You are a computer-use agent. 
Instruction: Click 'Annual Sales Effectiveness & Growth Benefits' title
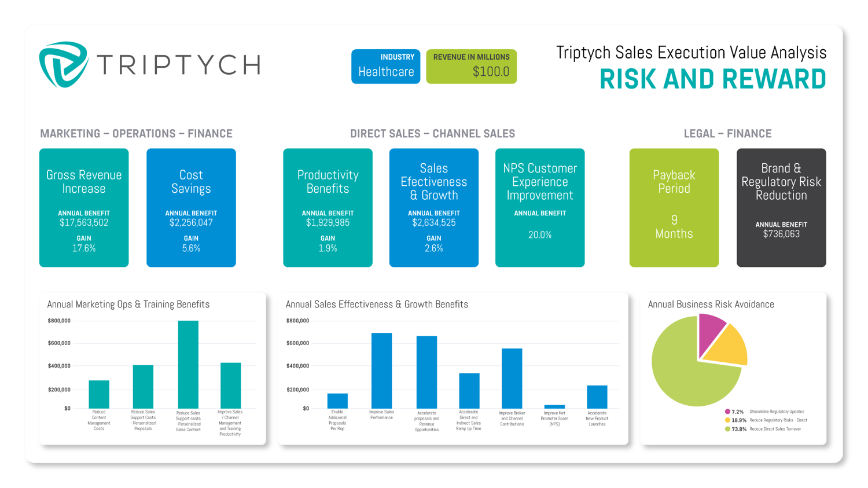pyautogui.click(x=377, y=304)
